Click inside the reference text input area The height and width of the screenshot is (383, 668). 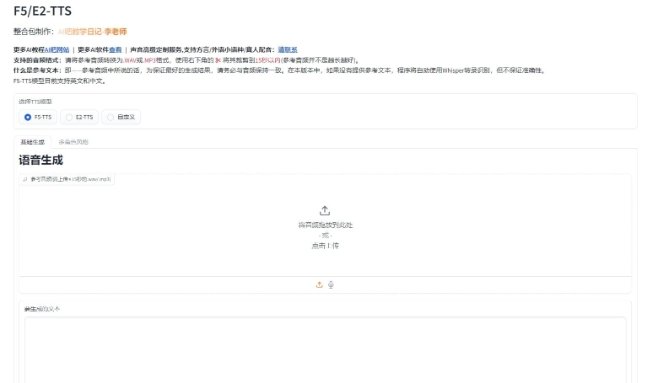(325, 349)
